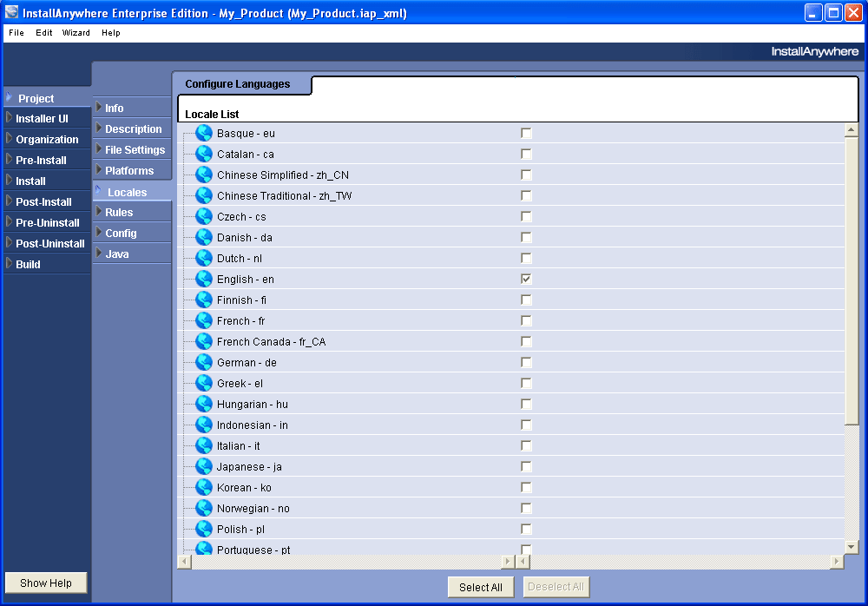Select the Configure Languages tab
The image size is (868, 606).
[x=242, y=84]
